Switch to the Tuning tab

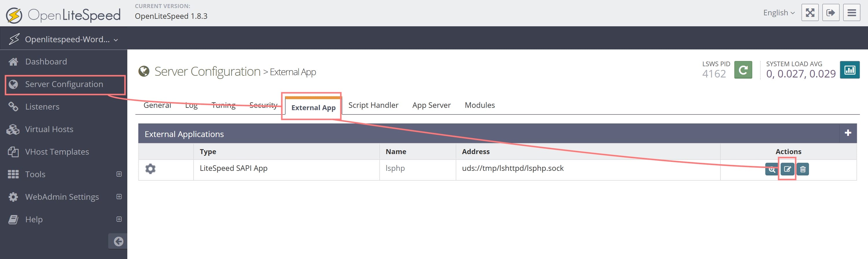223,105
